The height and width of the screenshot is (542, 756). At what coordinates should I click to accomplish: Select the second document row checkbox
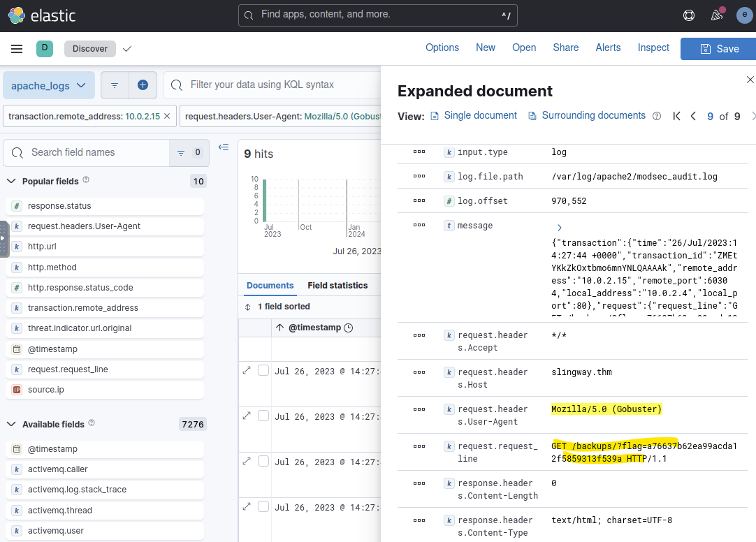pyautogui.click(x=263, y=416)
